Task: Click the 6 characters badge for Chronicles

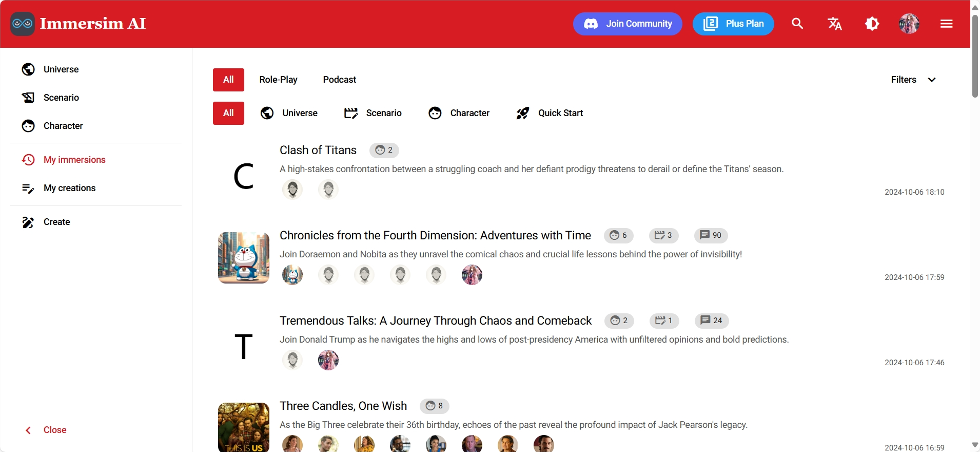Action: pos(619,235)
